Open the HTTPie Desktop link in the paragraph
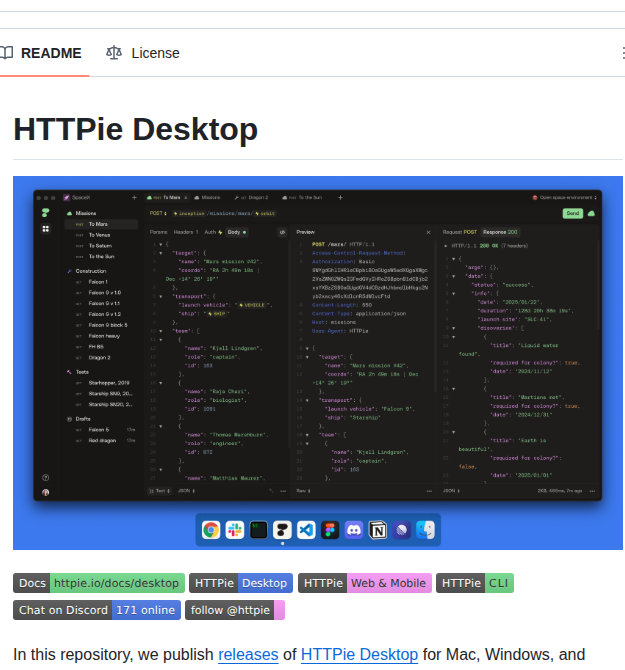 [x=359, y=654]
